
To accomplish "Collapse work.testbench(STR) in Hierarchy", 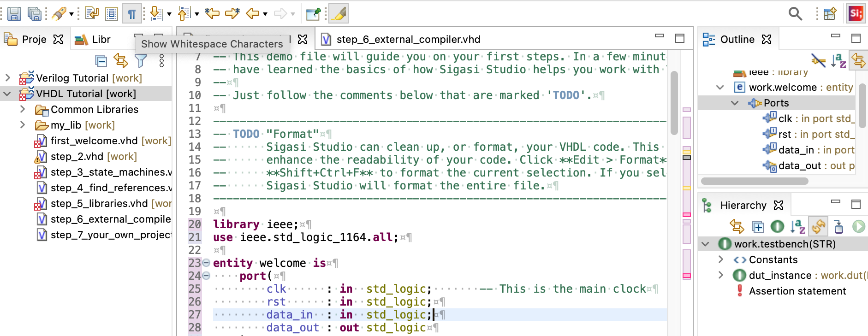I will [x=705, y=244].
